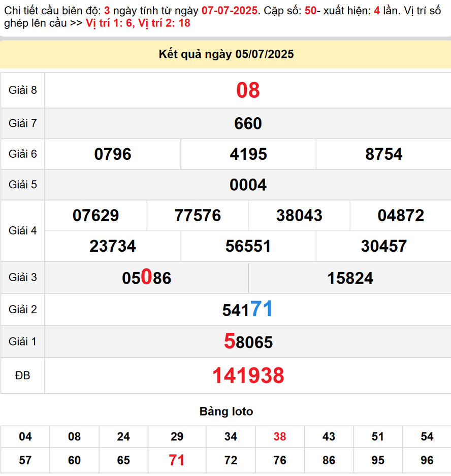
Task: Click the 'Kết quả ngày 05/07/2025' header
Action: 226,54
